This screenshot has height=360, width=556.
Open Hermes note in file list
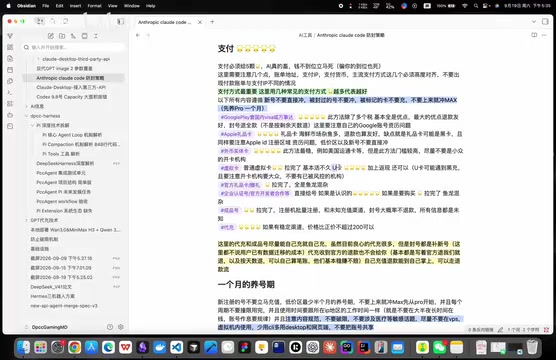(x=52, y=296)
